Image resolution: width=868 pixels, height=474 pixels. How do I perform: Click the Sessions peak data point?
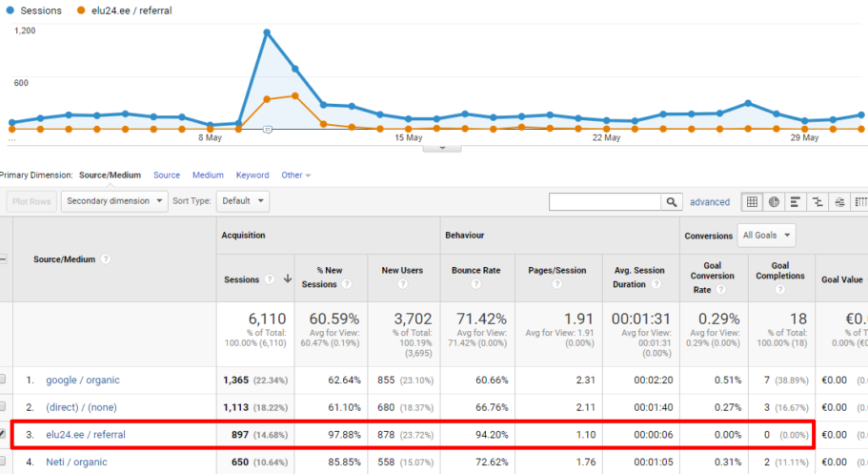(267, 32)
